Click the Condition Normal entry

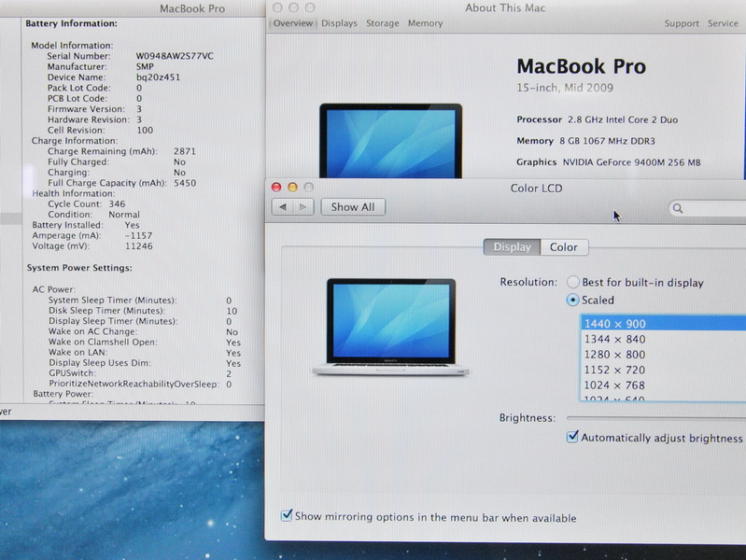[x=93, y=215]
